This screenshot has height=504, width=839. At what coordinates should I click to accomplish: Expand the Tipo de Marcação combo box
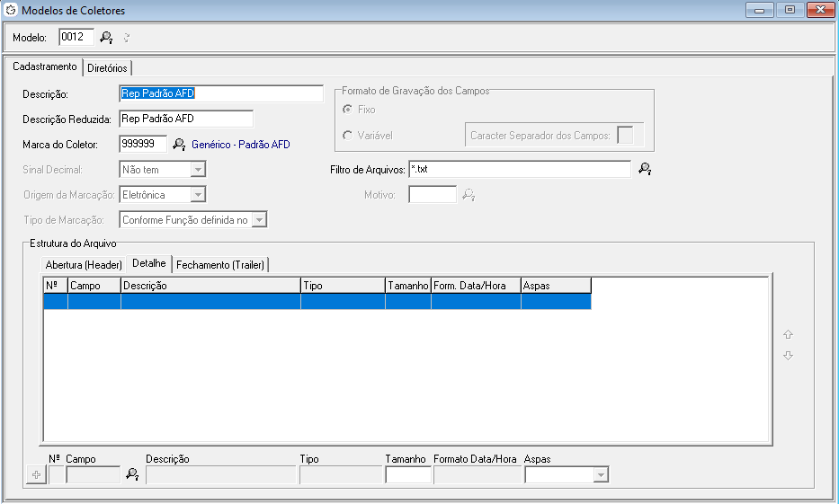point(259,220)
